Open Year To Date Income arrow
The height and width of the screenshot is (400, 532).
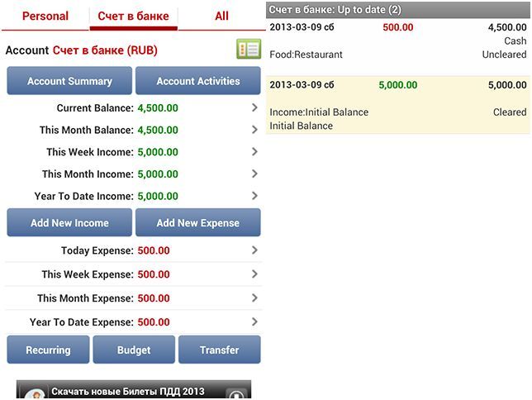click(254, 196)
